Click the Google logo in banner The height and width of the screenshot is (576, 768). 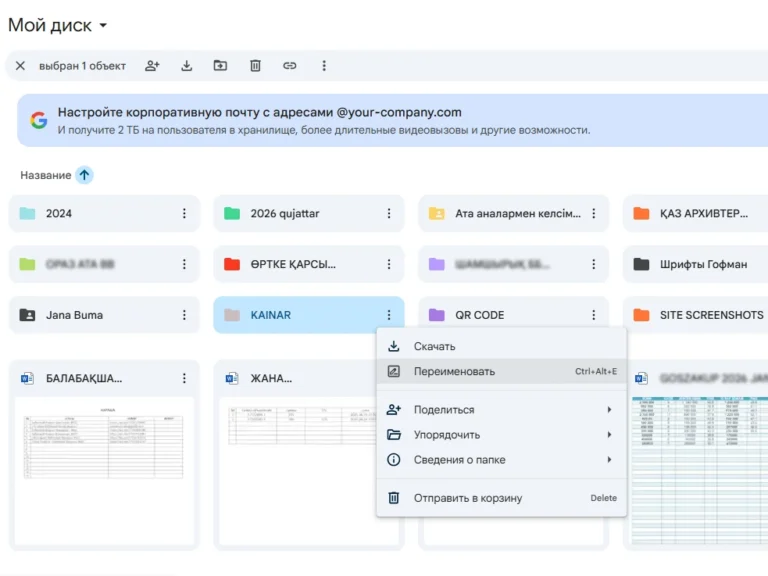click(39, 120)
